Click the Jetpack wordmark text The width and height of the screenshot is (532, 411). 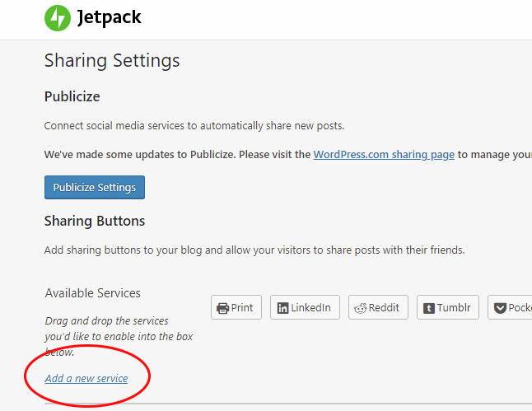point(109,18)
